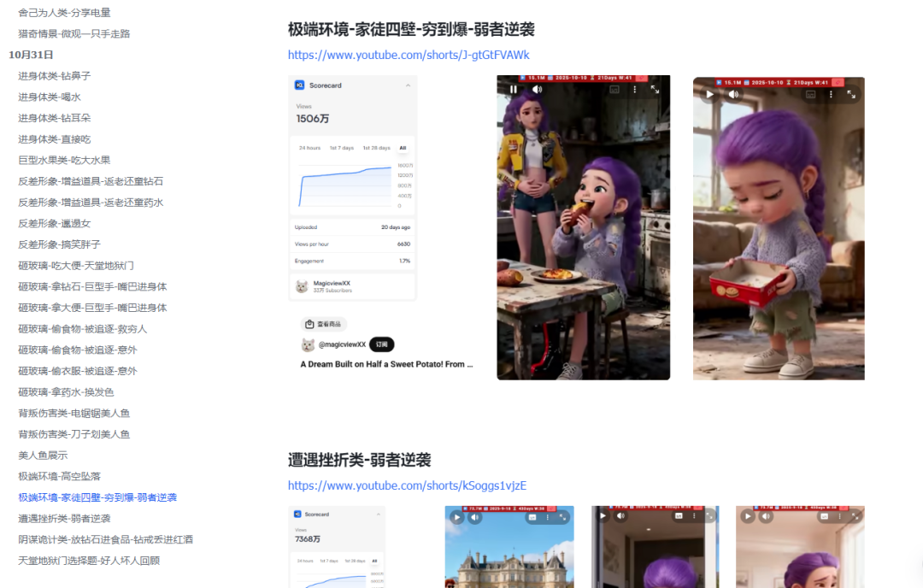Open YouTube link ending kSoggs1vjzE
The width and height of the screenshot is (923, 588).
[x=407, y=485]
